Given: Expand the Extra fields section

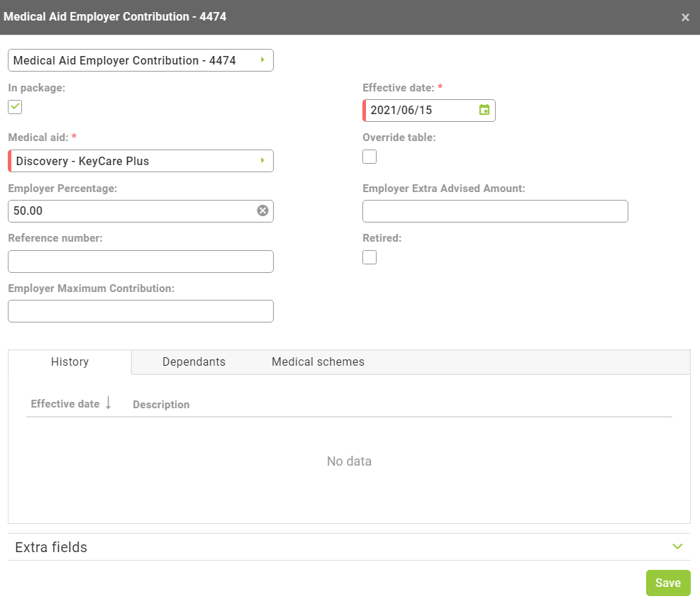Looking at the screenshot, I should point(677,546).
